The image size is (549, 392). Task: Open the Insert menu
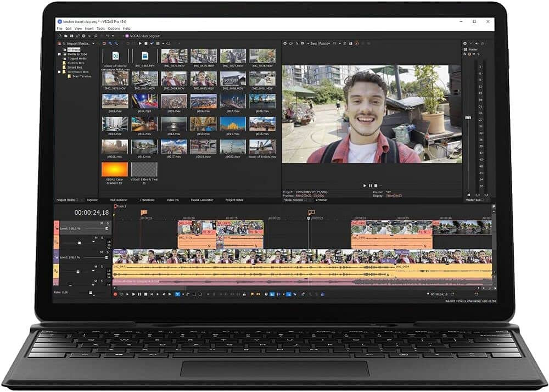pos(89,29)
